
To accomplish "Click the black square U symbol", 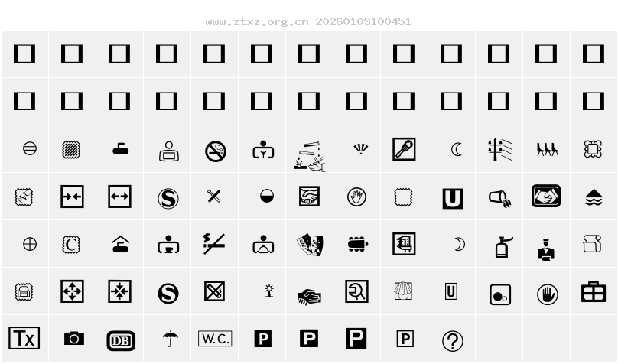I will pos(453,199).
